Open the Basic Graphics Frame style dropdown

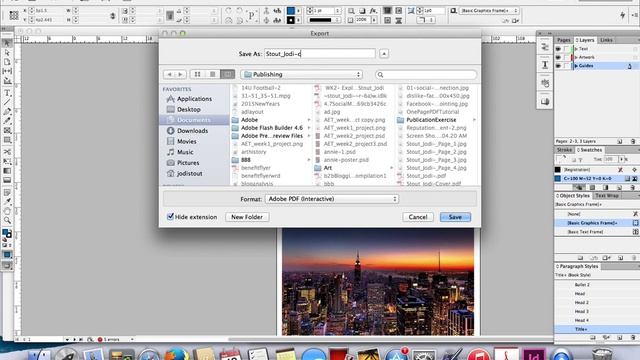[x=489, y=11]
